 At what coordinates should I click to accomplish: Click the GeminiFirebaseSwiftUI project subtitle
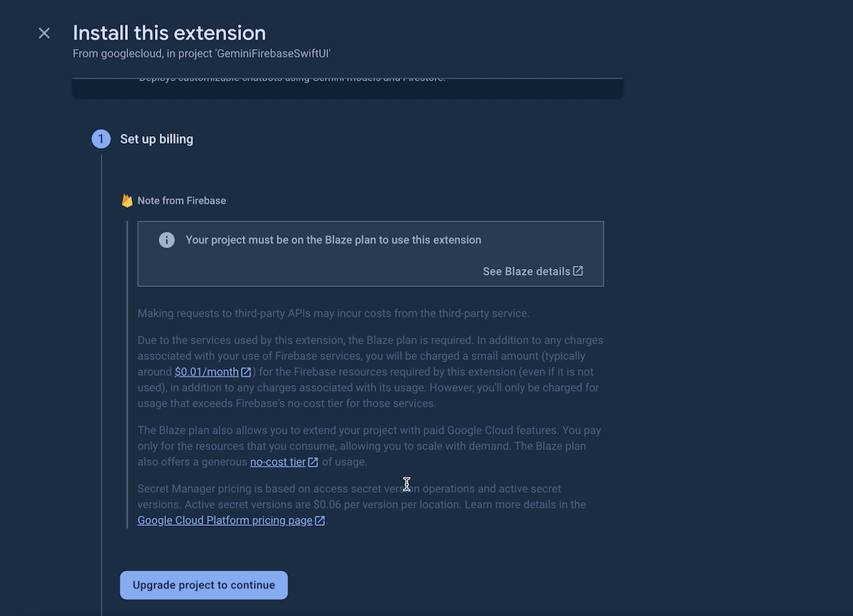[x=202, y=54]
